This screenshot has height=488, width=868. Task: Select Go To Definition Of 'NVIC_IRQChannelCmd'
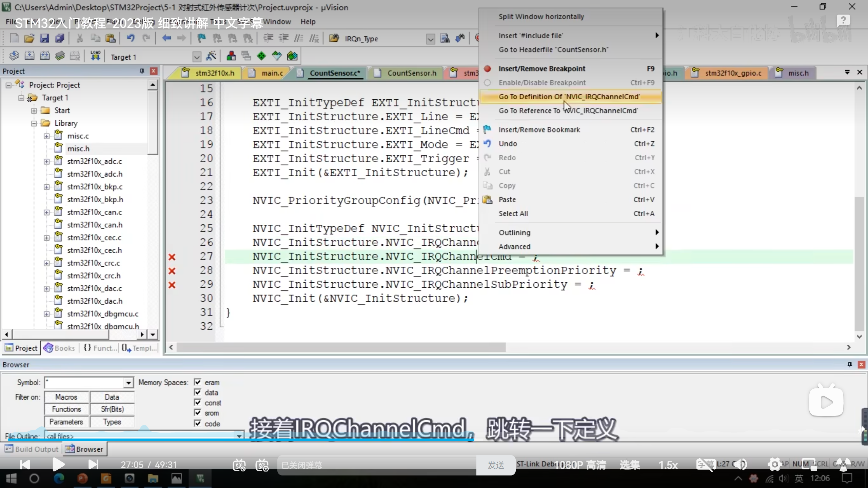(x=569, y=97)
